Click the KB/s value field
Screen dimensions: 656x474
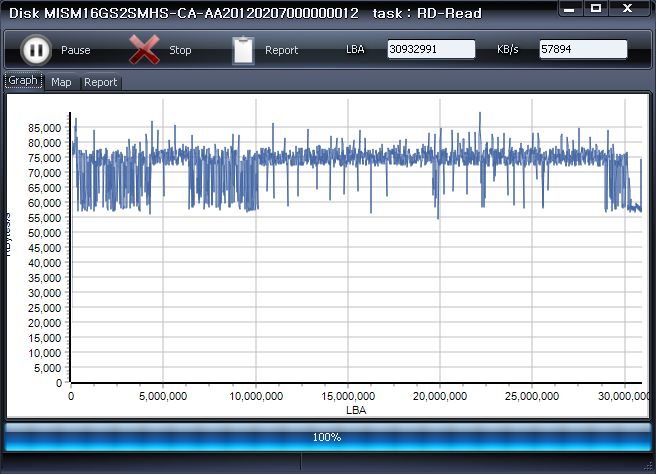click(x=583, y=49)
